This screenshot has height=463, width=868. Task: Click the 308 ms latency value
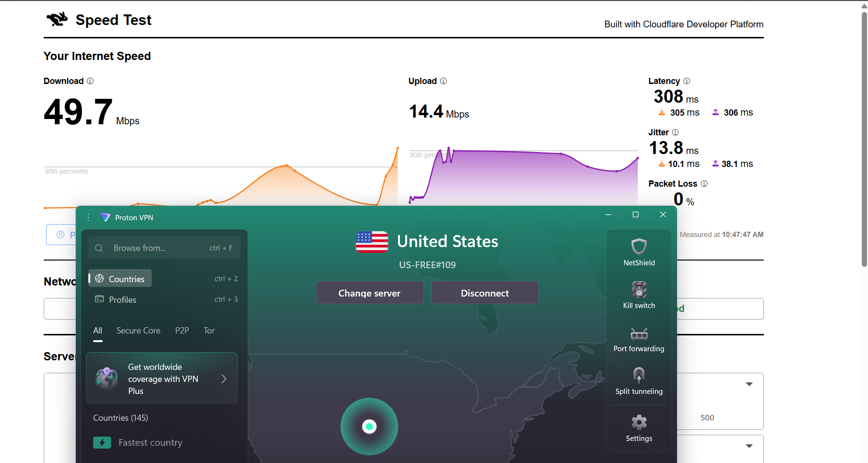point(676,97)
